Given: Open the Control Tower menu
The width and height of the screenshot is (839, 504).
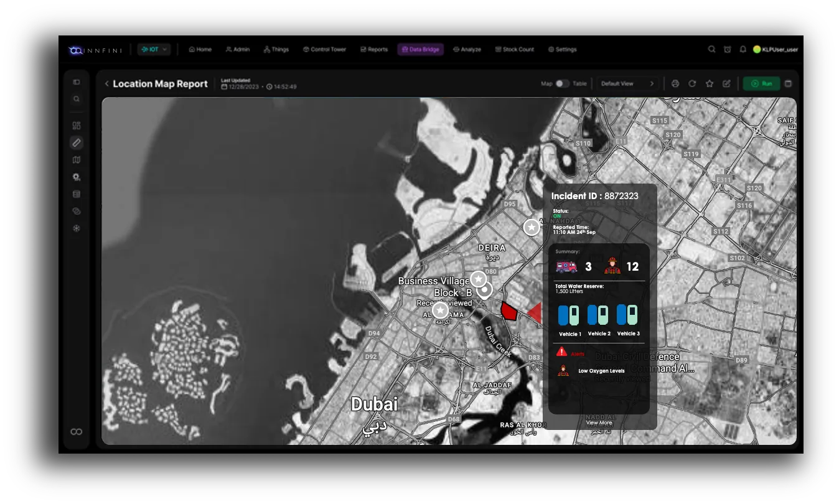Looking at the screenshot, I should pos(324,49).
